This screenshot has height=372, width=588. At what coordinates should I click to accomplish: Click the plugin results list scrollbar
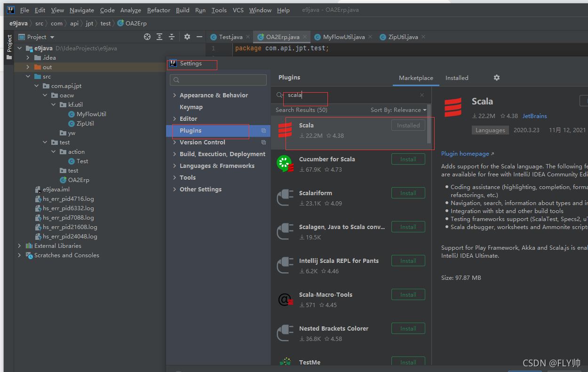429,124
